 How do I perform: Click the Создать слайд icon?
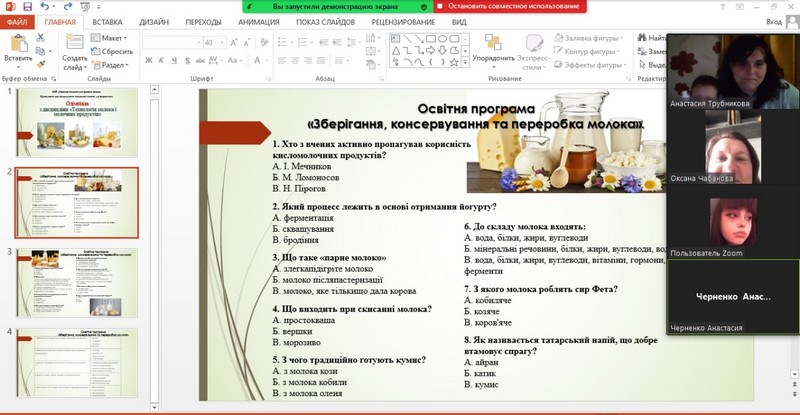(74, 42)
